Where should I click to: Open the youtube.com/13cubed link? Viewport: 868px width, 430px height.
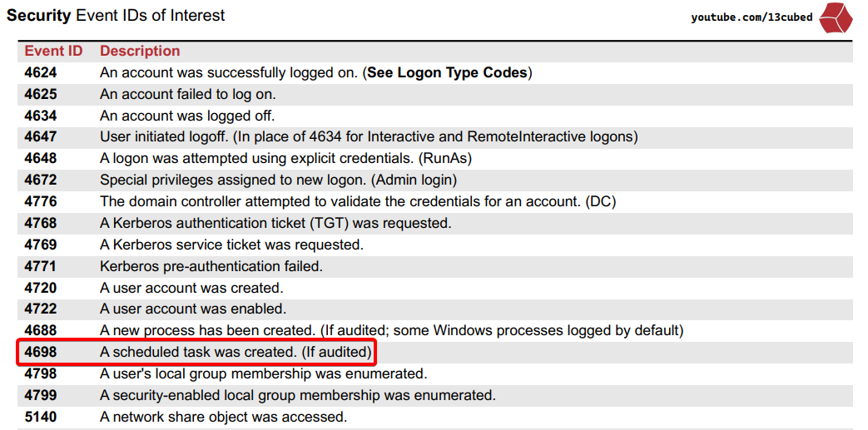pyautogui.click(x=751, y=17)
